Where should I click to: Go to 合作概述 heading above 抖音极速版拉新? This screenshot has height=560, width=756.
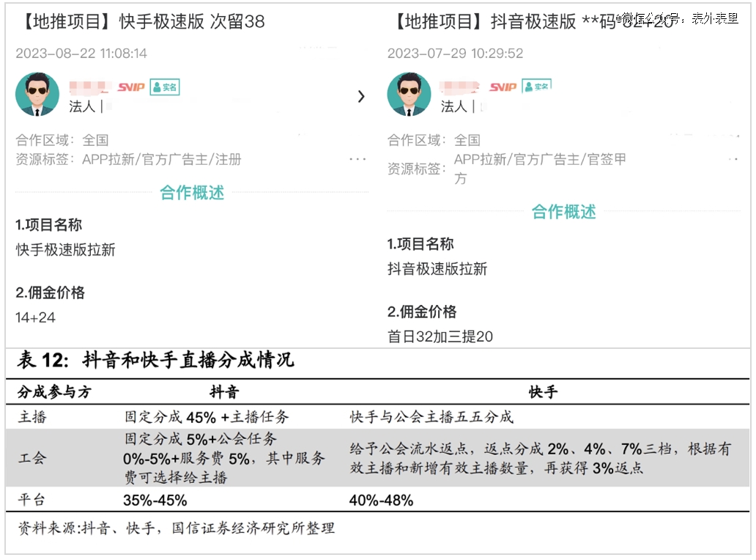[x=563, y=212]
